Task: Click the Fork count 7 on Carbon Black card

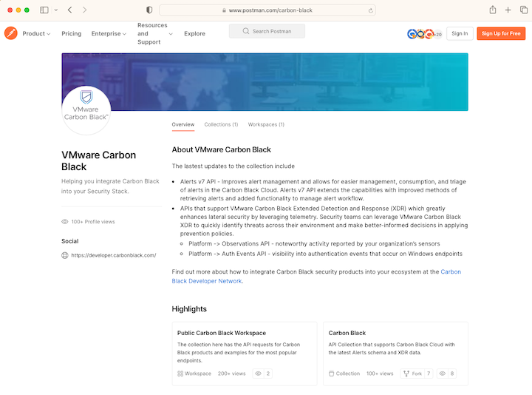Action: pos(429,374)
